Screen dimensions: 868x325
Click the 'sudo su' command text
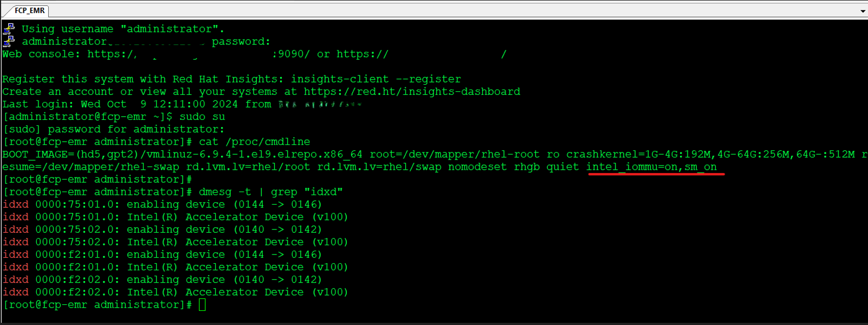pyautogui.click(x=202, y=117)
